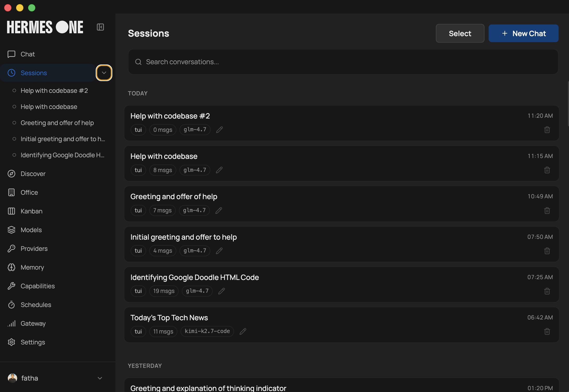Screen dimensions: 569x392
Task: Delete 'Greeting and offer of help' session
Action: pos(547,210)
